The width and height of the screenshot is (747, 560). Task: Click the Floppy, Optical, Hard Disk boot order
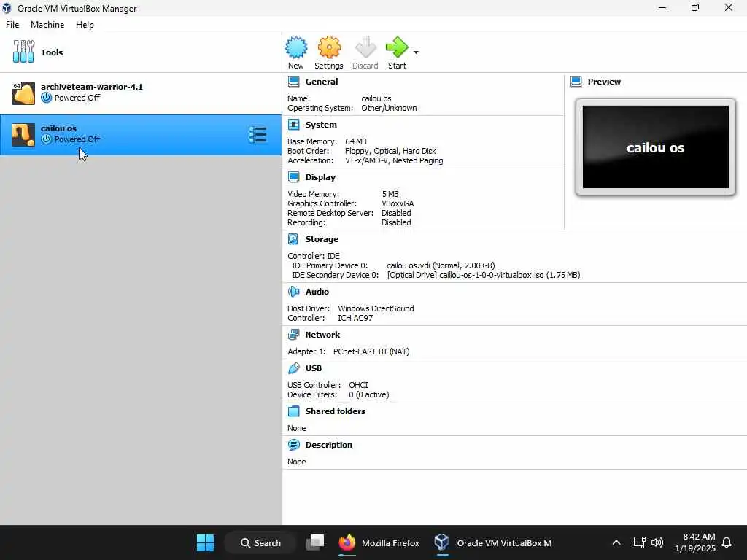(x=390, y=151)
